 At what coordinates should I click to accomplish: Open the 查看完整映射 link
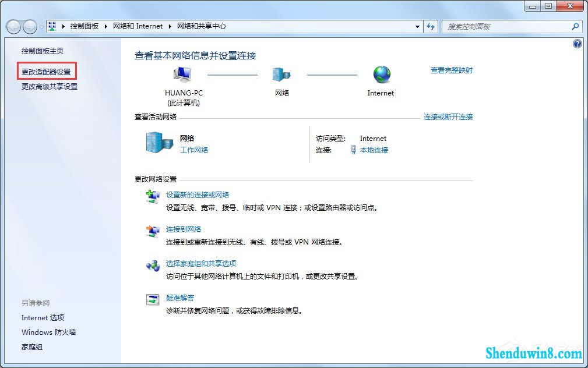click(x=452, y=70)
